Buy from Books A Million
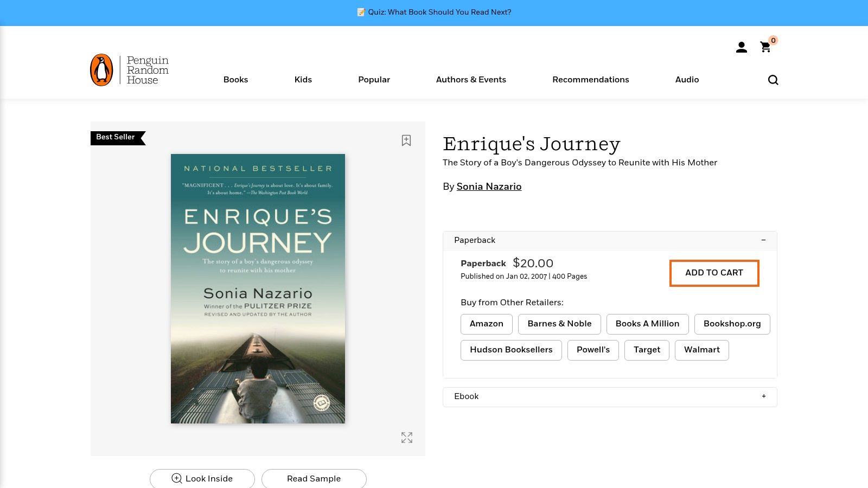The image size is (868, 488). click(647, 324)
